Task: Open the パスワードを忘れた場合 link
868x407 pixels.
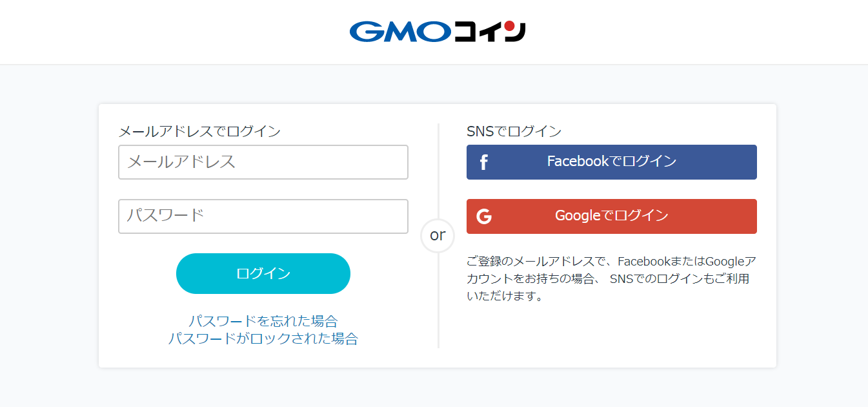Action: 263,320
